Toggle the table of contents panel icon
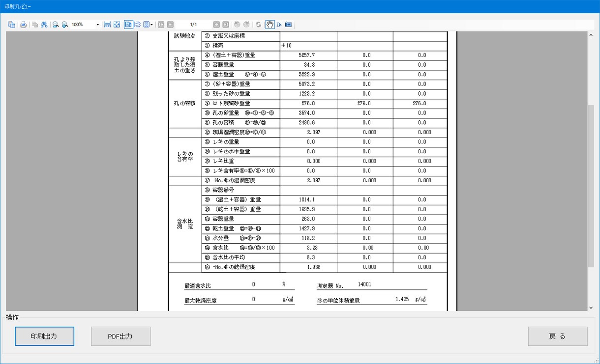The height and width of the screenshot is (364, 600). (x=11, y=25)
